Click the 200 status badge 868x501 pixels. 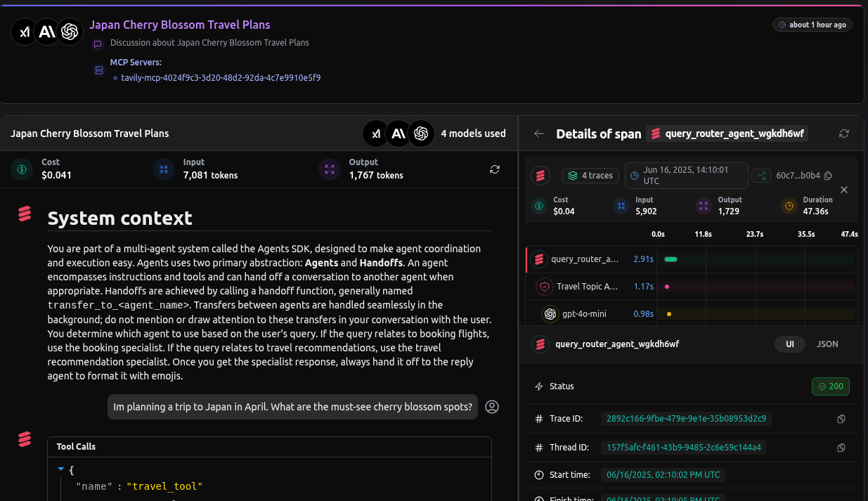point(830,386)
